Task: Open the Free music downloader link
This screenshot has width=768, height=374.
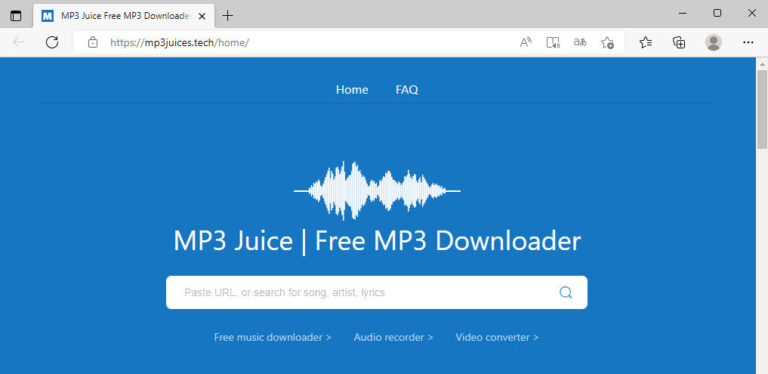Action: [273, 337]
